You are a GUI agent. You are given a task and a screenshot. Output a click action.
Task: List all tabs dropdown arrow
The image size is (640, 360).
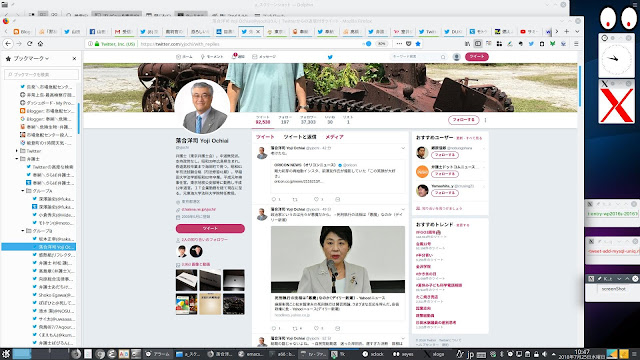click(x=577, y=31)
